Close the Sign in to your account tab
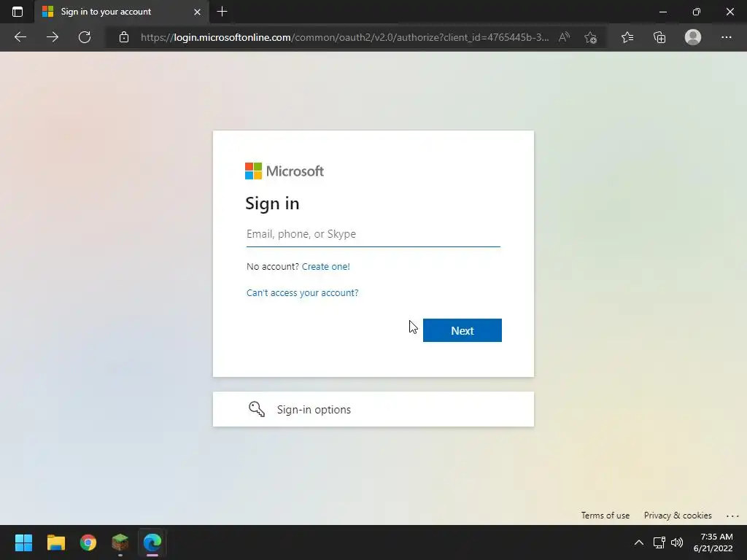 [197, 12]
